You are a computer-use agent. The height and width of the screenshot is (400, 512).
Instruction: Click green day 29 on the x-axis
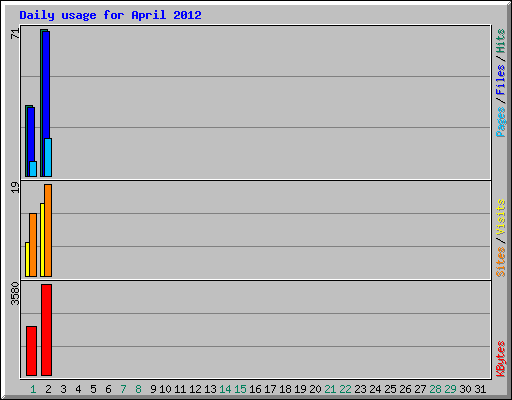[450, 389]
